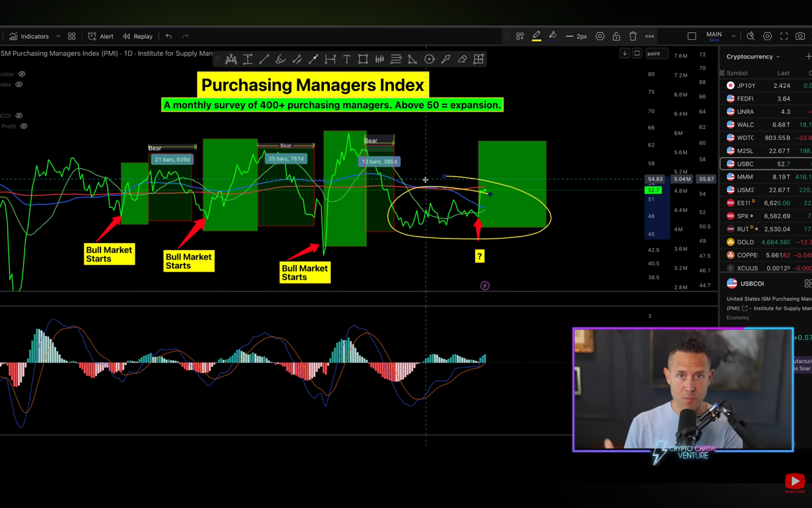Choose the rectangle shape tool

363,59
